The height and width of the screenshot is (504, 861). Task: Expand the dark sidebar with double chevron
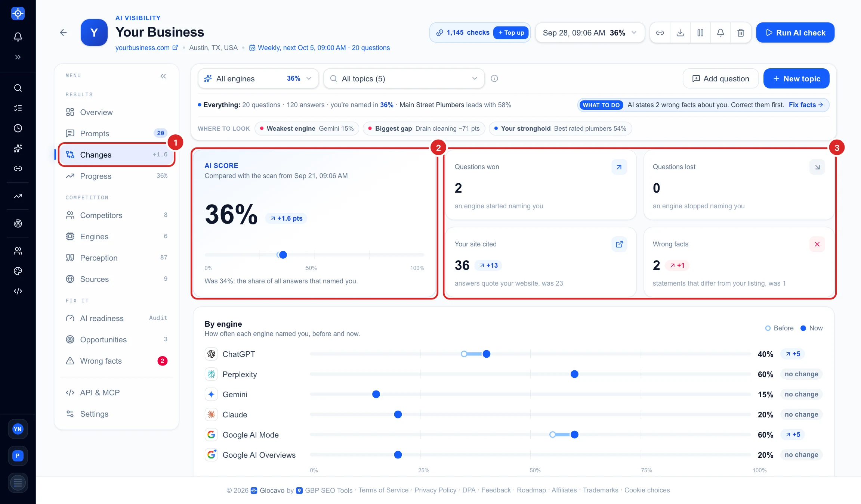point(18,57)
